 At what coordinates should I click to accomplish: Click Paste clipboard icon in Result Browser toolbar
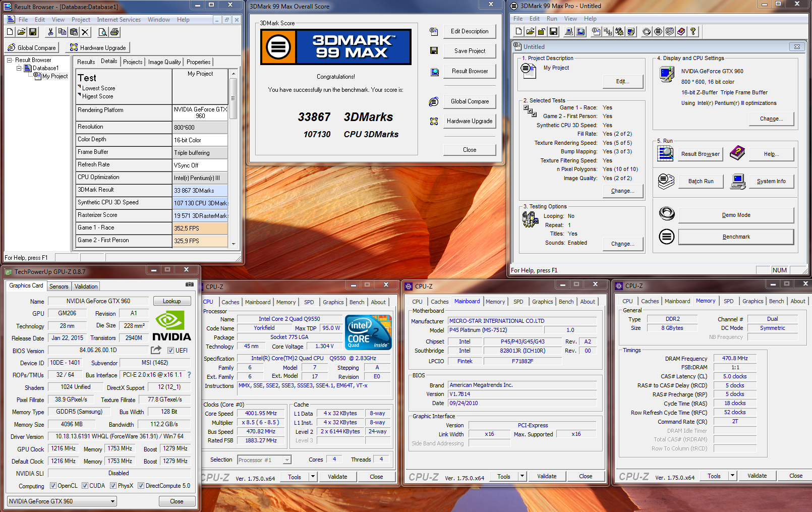[x=74, y=32]
